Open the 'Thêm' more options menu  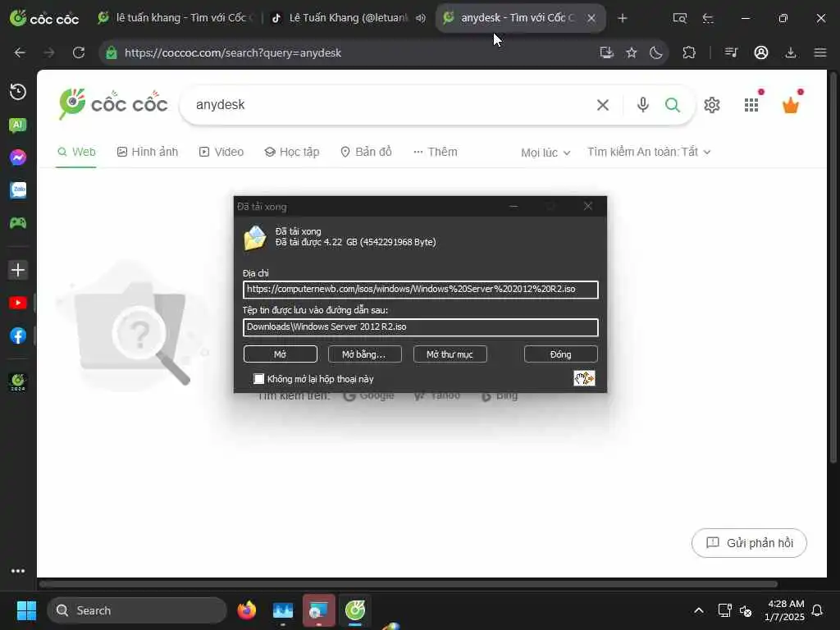pos(435,152)
